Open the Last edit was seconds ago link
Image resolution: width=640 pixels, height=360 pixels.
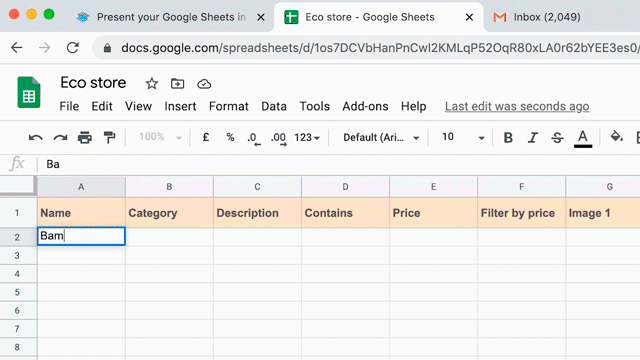click(x=517, y=107)
